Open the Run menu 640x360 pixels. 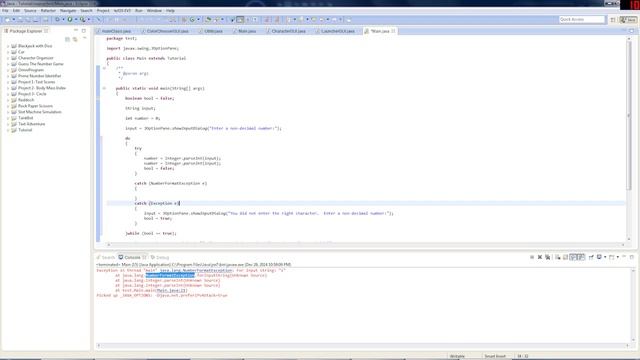click(139, 11)
